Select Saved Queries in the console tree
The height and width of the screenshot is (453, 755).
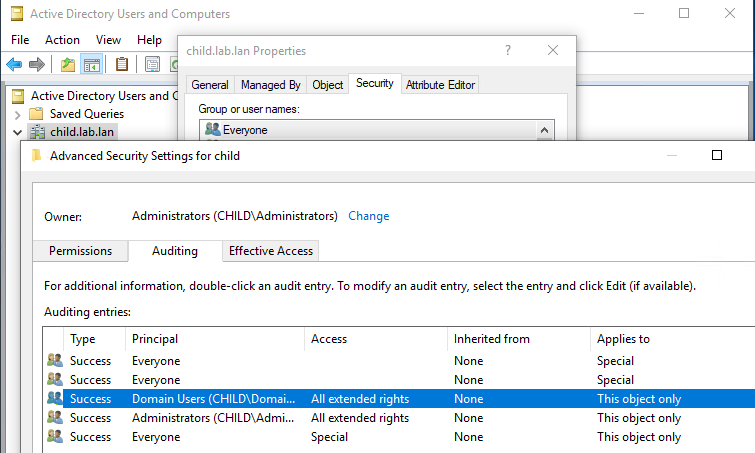pyautogui.click(x=87, y=114)
